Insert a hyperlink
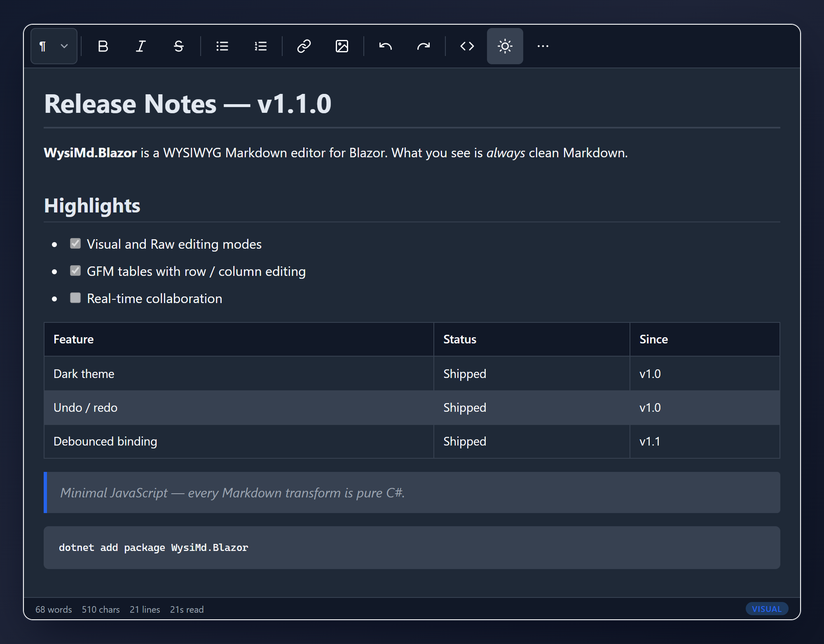 tap(304, 46)
